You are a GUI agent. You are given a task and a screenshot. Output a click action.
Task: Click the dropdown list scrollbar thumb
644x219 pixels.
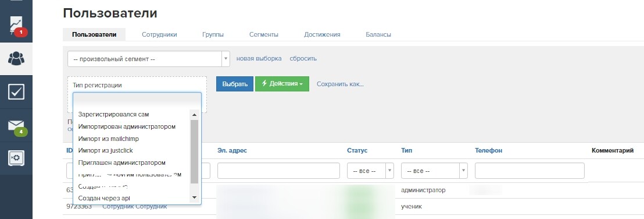(195, 151)
